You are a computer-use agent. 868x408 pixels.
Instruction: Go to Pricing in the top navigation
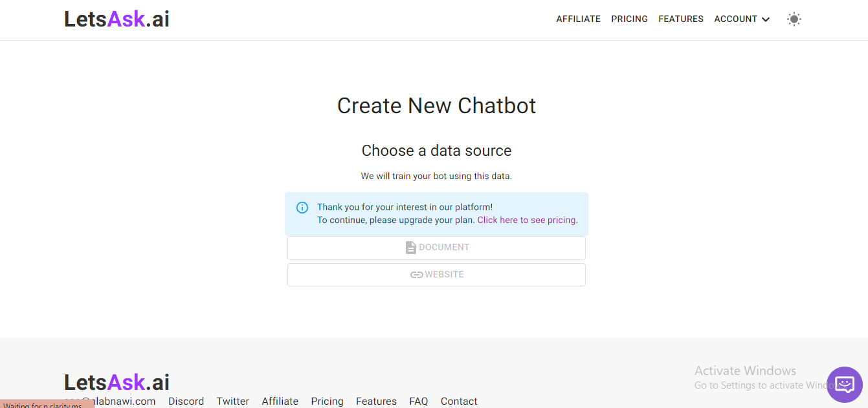pyautogui.click(x=629, y=19)
